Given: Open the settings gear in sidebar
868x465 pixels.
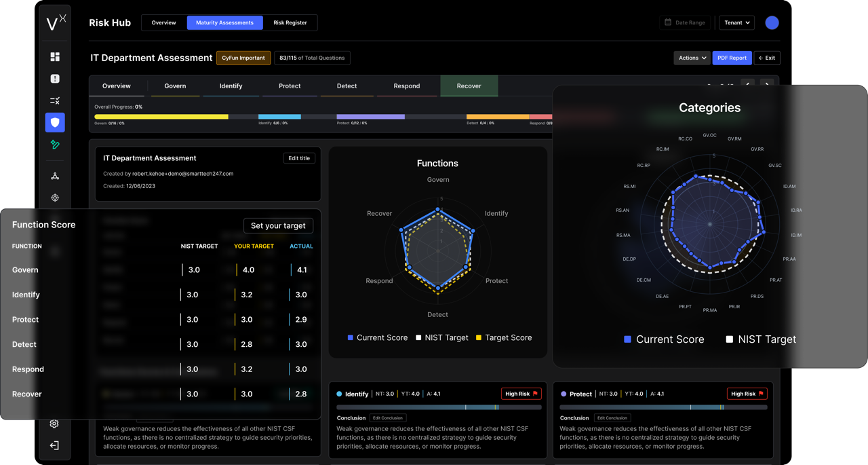Looking at the screenshot, I should click(x=54, y=424).
